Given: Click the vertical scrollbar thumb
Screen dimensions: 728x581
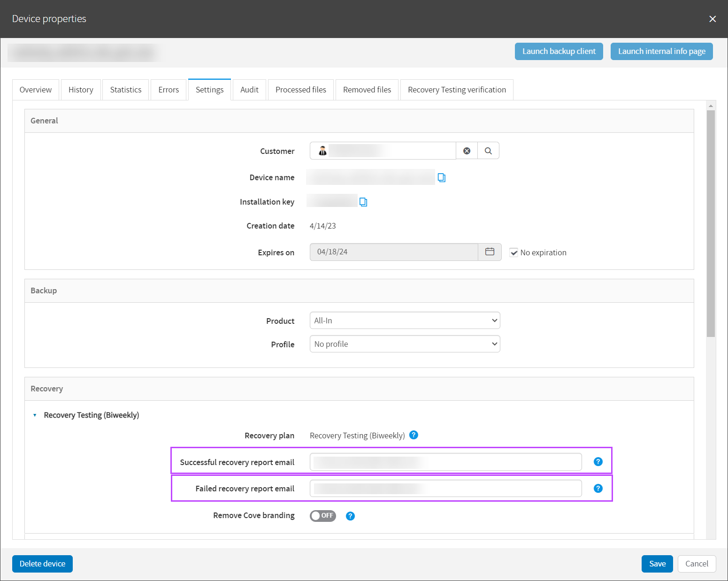Looking at the screenshot, I should (x=711, y=223).
